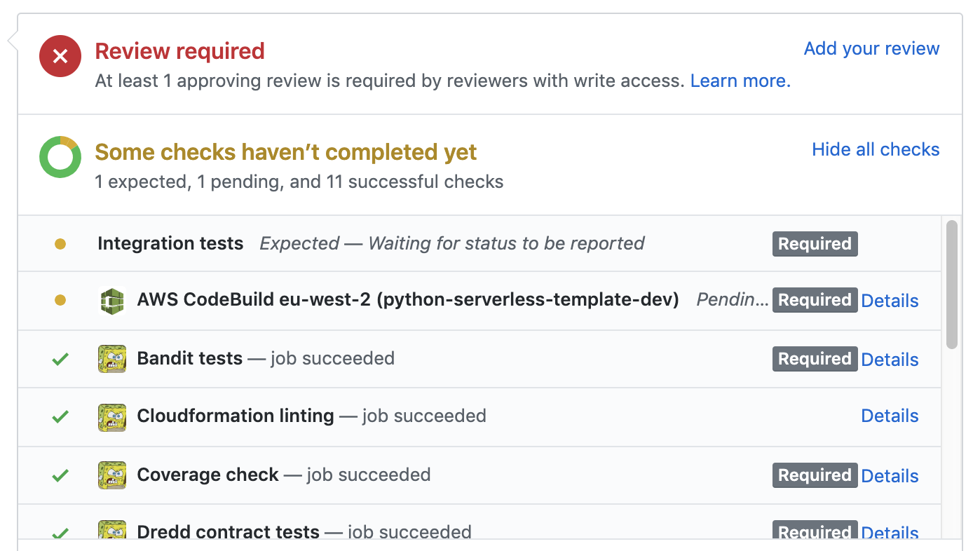View Details for Cloudformation linting

tap(890, 416)
